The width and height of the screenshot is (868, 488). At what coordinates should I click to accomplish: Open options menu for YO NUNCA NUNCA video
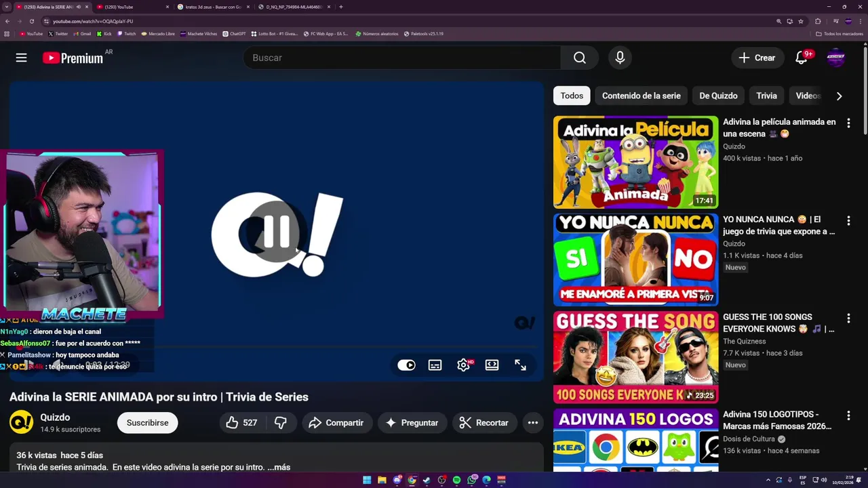[x=848, y=221]
